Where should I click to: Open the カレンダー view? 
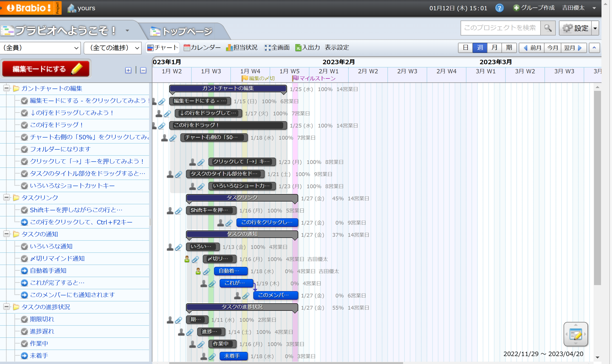click(202, 48)
